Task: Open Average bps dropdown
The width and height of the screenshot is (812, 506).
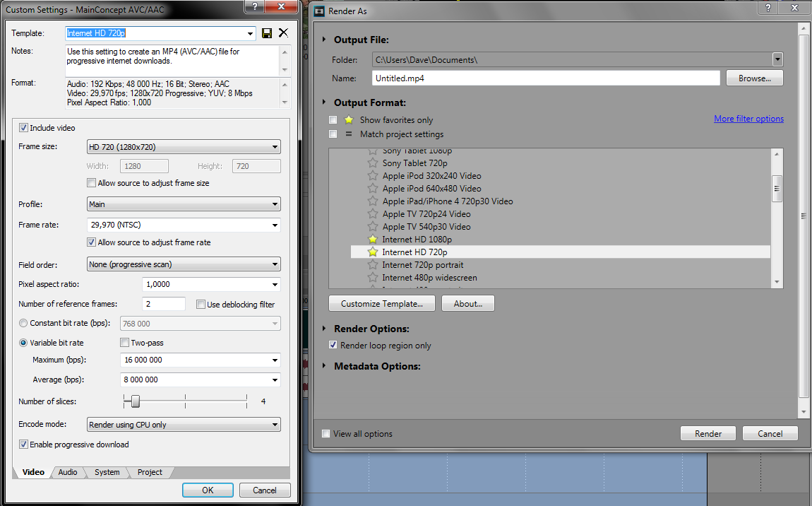Action: 275,379
